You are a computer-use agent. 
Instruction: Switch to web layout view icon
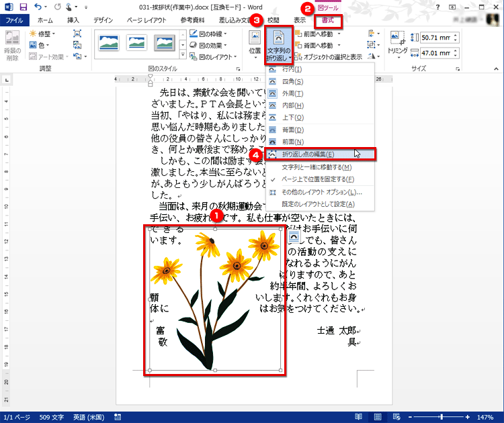396,417
